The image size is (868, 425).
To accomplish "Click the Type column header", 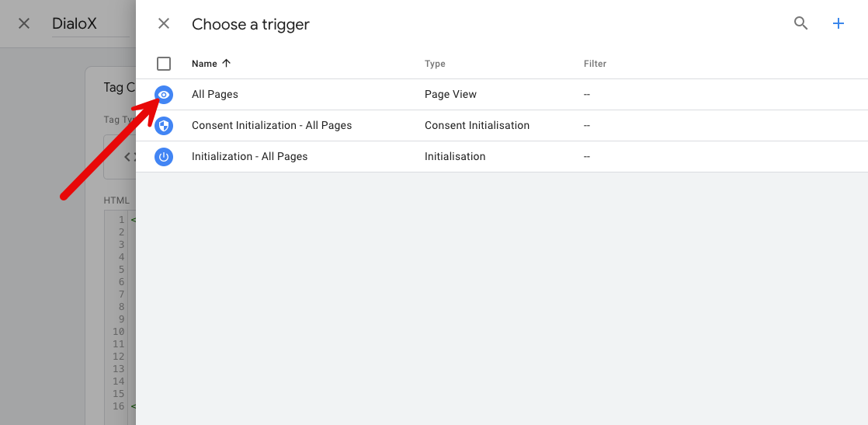I will point(435,64).
